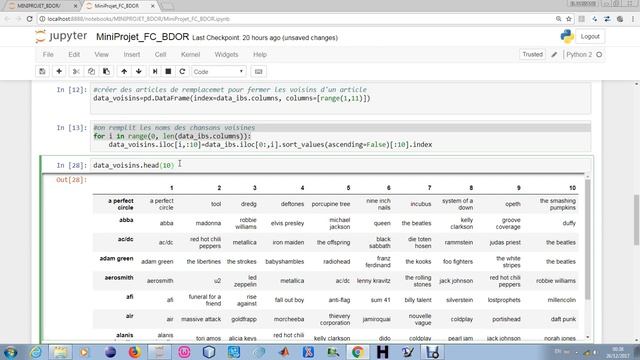640x360 pixels.
Task: Click row header 'adam green'
Action: (116, 258)
